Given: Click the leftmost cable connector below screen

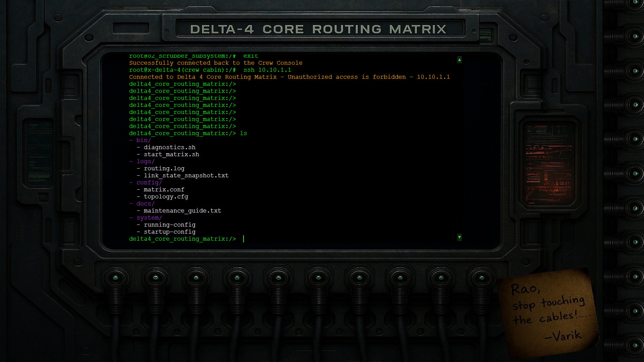Looking at the screenshot, I should 115,278.
